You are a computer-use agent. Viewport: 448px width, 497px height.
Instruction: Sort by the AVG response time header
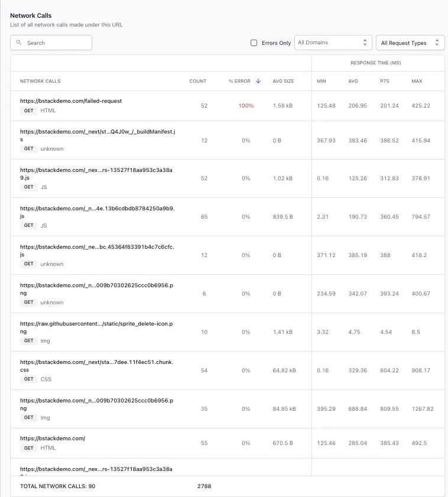[x=353, y=81]
